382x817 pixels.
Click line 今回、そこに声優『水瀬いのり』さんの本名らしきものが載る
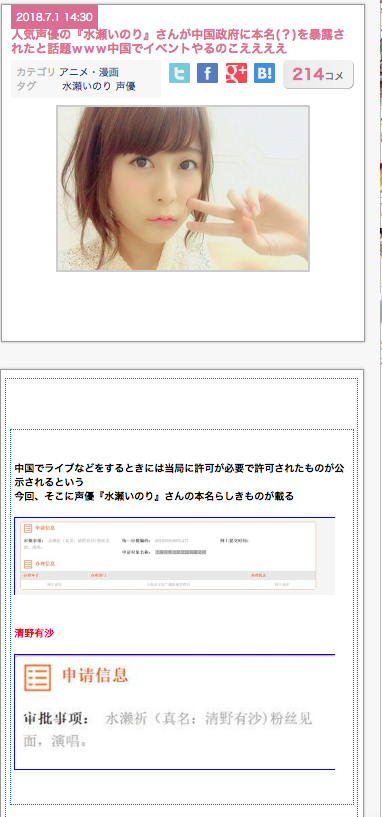click(154, 496)
